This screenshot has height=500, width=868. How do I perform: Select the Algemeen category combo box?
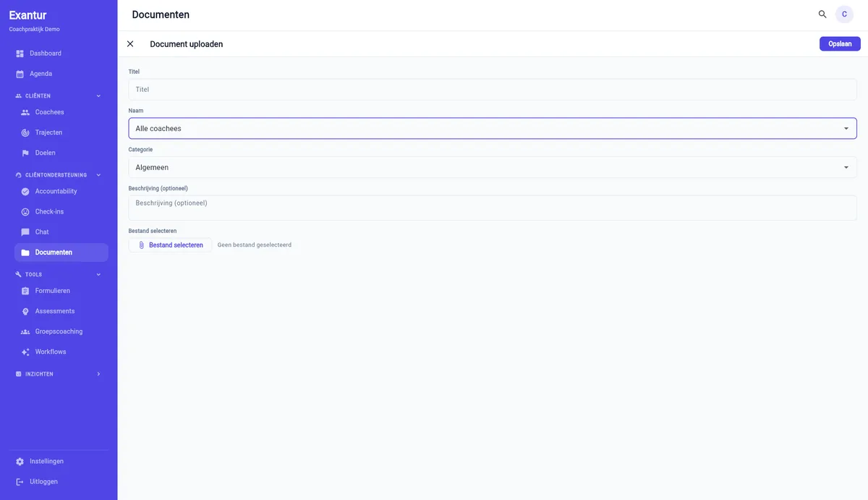493,167
